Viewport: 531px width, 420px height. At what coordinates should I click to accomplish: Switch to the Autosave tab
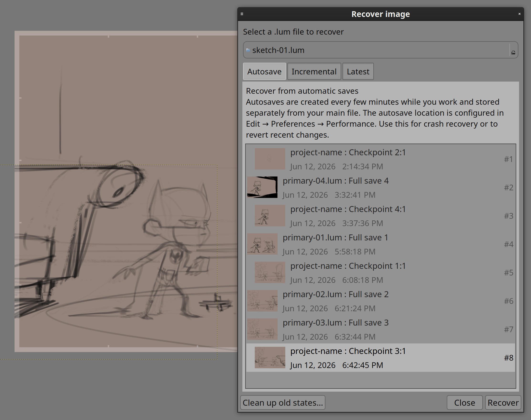point(264,71)
